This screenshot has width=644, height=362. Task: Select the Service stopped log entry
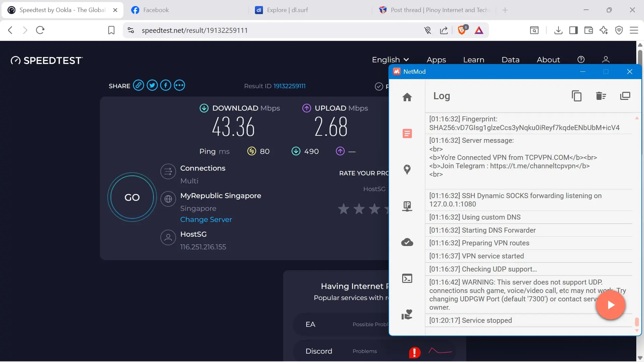tap(529, 320)
